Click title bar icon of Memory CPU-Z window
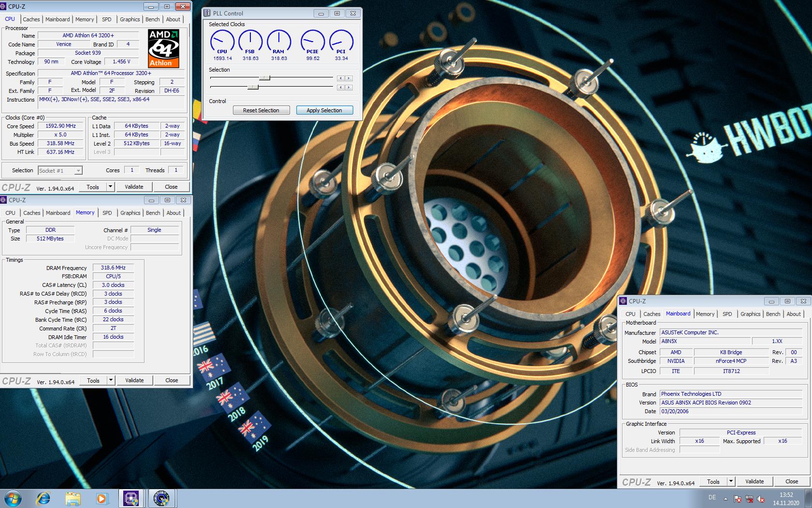This screenshot has width=812, height=508. click(4, 200)
